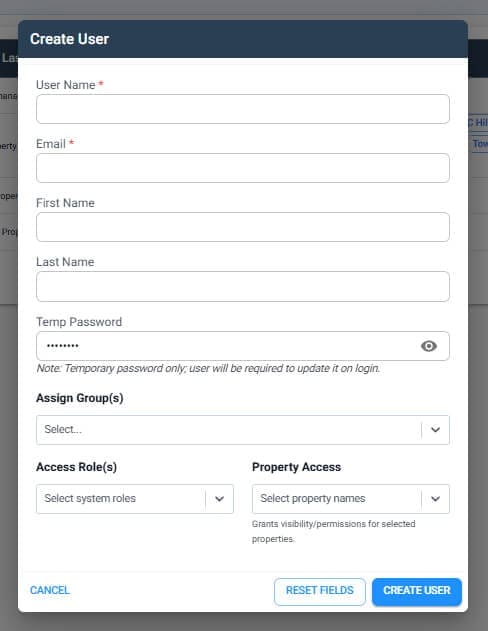Click the Access Role(s) heading
The height and width of the screenshot is (631, 488).
click(x=76, y=467)
